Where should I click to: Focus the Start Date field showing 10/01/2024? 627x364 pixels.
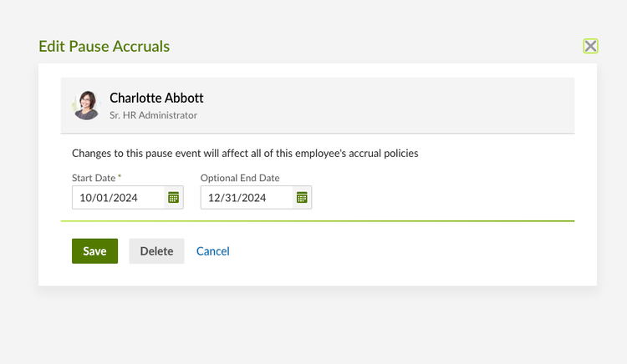(119, 198)
